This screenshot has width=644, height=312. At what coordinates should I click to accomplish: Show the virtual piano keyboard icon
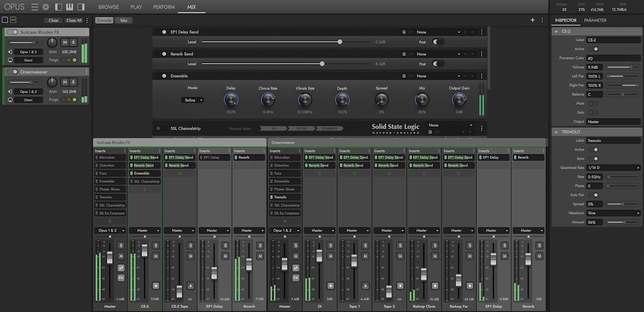click(x=70, y=7)
